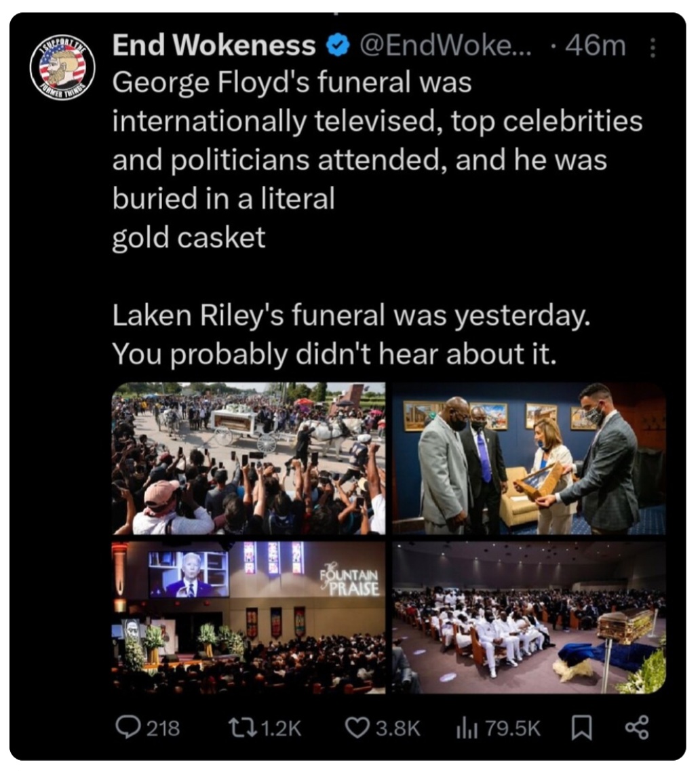Click the blue verified checkmark badge

(338, 45)
